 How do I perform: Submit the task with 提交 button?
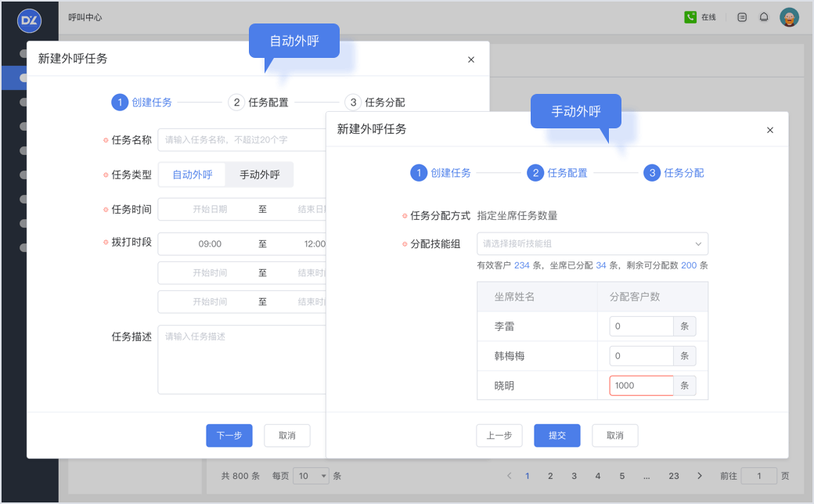[x=556, y=436]
